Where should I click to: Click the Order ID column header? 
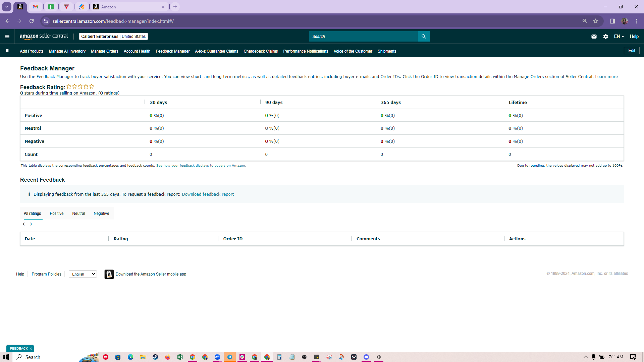coord(233,239)
